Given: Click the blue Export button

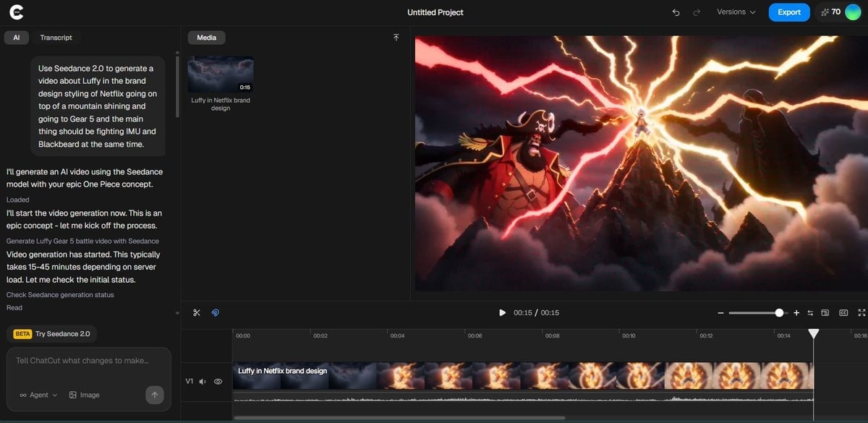Looking at the screenshot, I should 789,12.
